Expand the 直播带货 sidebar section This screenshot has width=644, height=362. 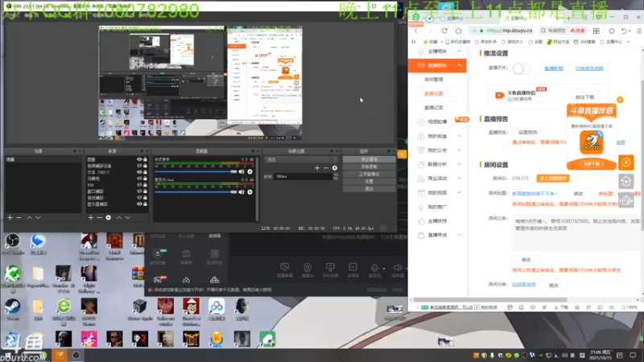coord(459,235)
